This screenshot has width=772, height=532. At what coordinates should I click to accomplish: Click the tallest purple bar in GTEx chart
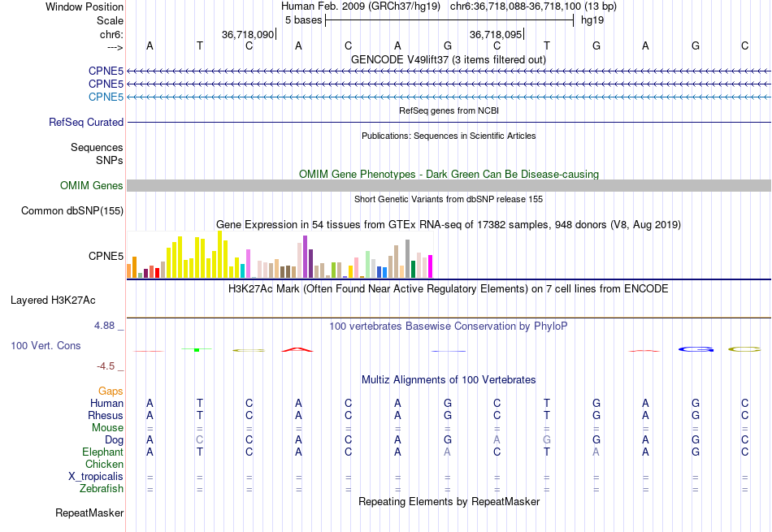[x=306, y=257]
